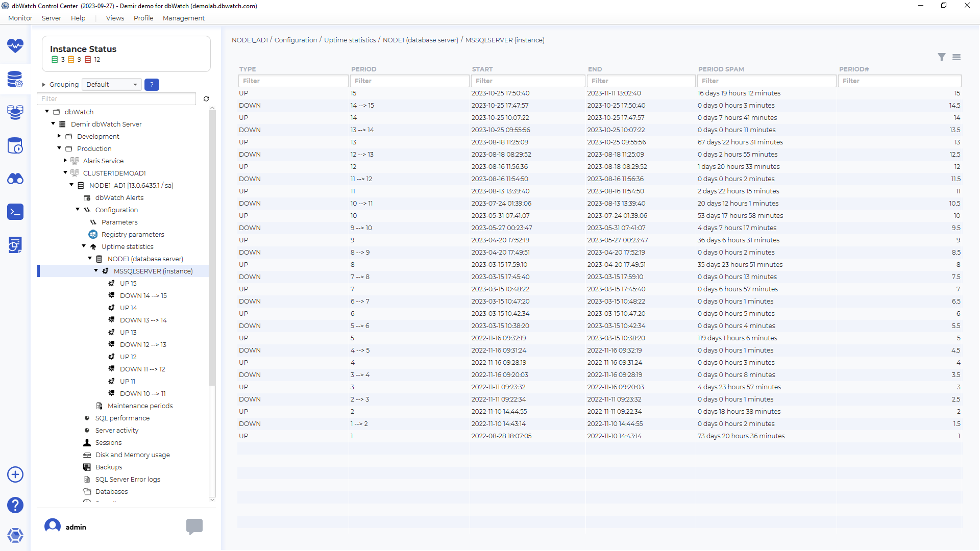Image resolution: width=980 pixels, height=551 pixels.
Task: Open the database management sidebar icon
Action: pyautogui.click(x=15, y=79)
